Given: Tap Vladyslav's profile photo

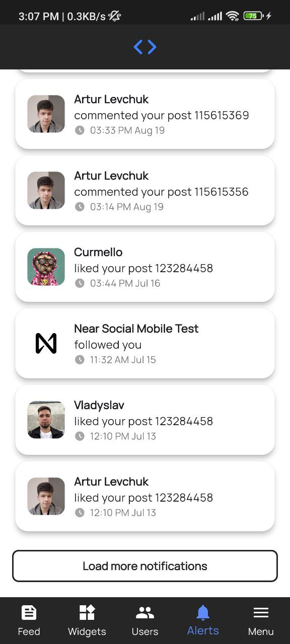Looking at the screenshot, I should tap(46, 420).
